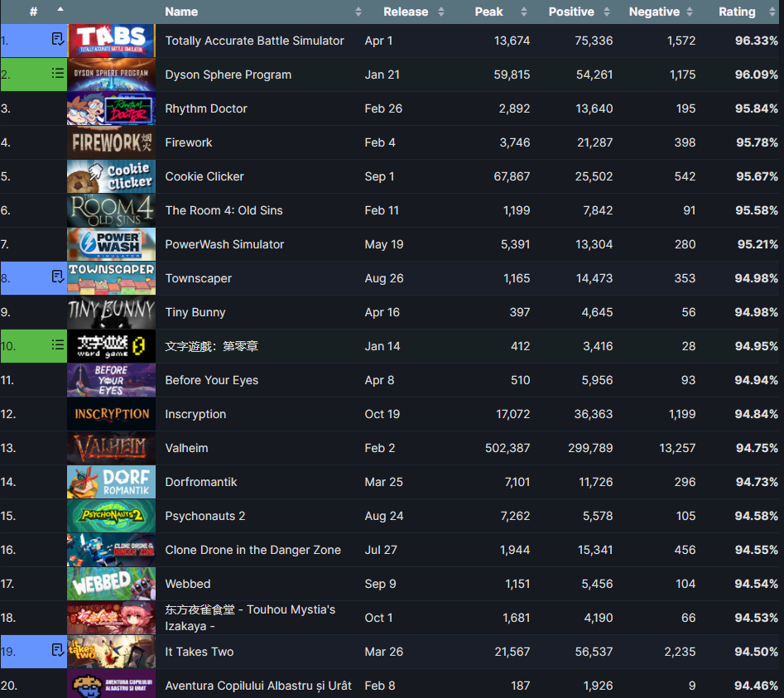784x698 pixels.
Task: Open Townscaper name link
Action: (x=199, y=278)
